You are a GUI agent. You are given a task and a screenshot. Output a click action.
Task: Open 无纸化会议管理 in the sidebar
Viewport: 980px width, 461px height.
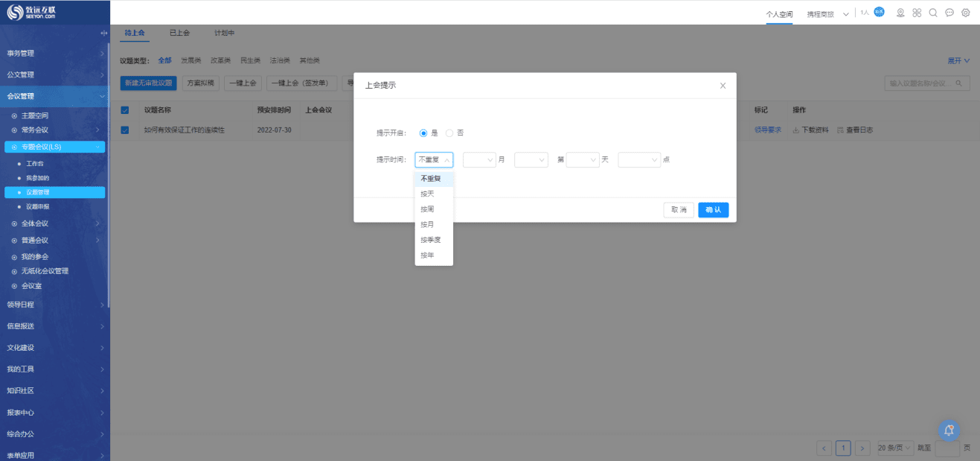45,271
